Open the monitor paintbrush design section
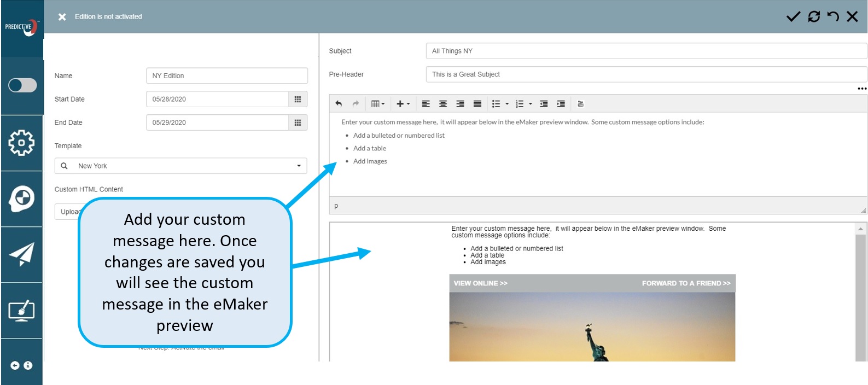The width and height of the screenshot is (868, 385). [22, 311]
